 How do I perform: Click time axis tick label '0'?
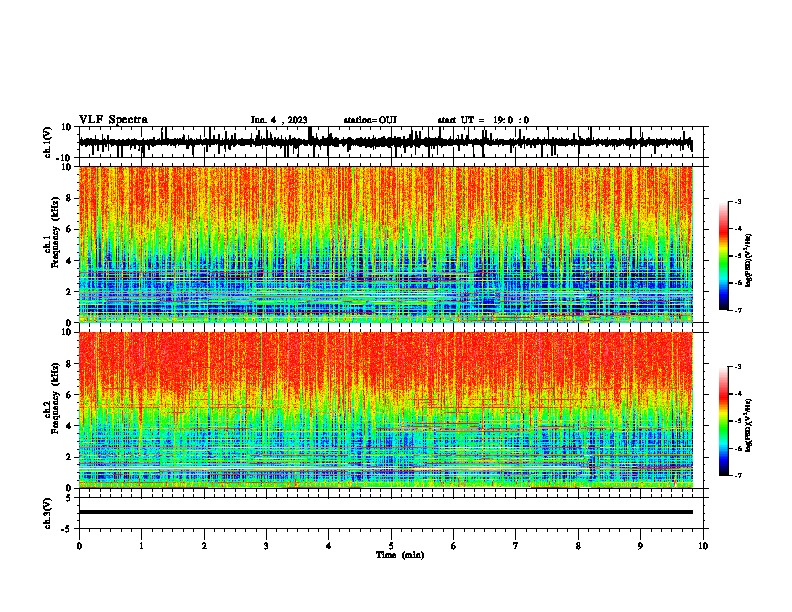79,546
